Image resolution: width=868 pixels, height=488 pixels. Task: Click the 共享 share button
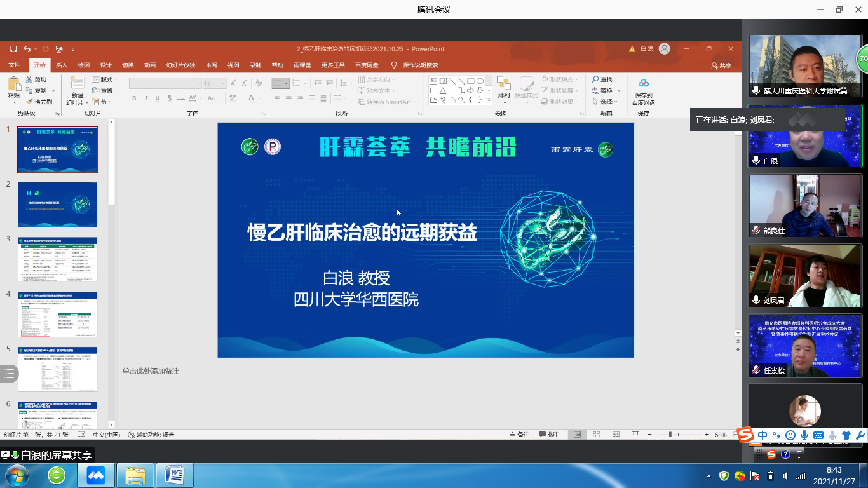[721, 65]
